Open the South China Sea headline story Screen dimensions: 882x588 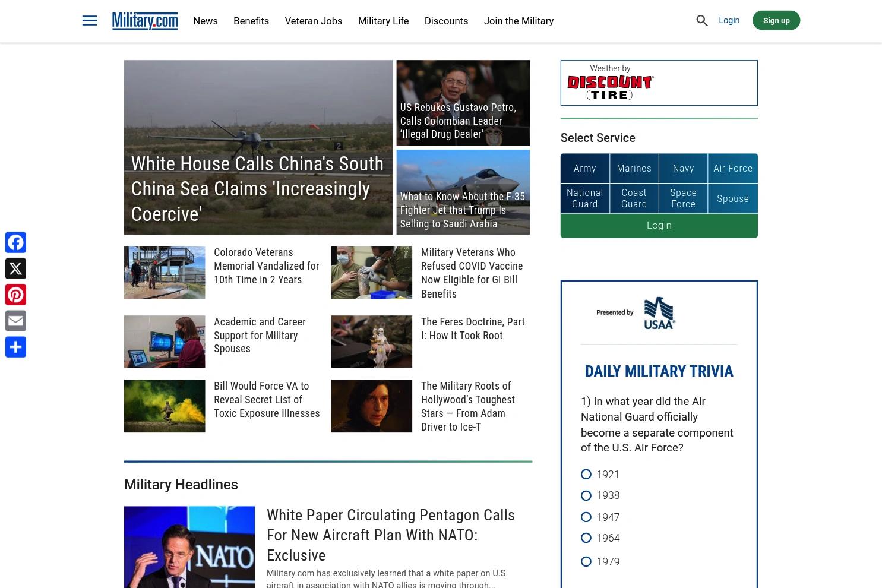[x=258, y=189]
